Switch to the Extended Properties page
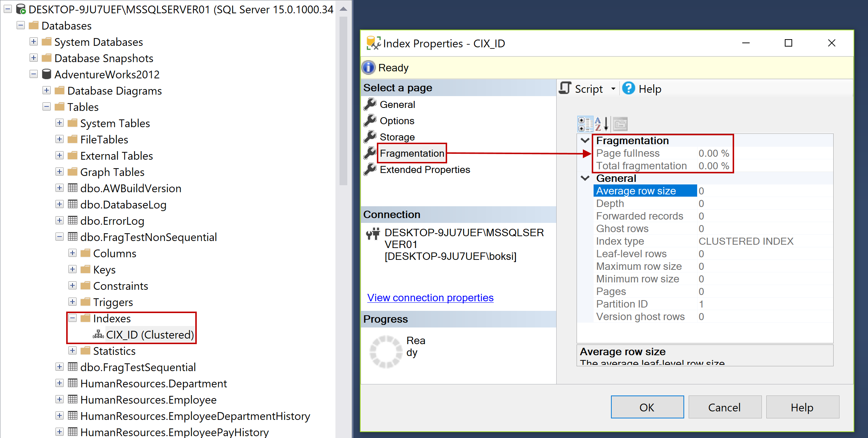 click(425, 170)
